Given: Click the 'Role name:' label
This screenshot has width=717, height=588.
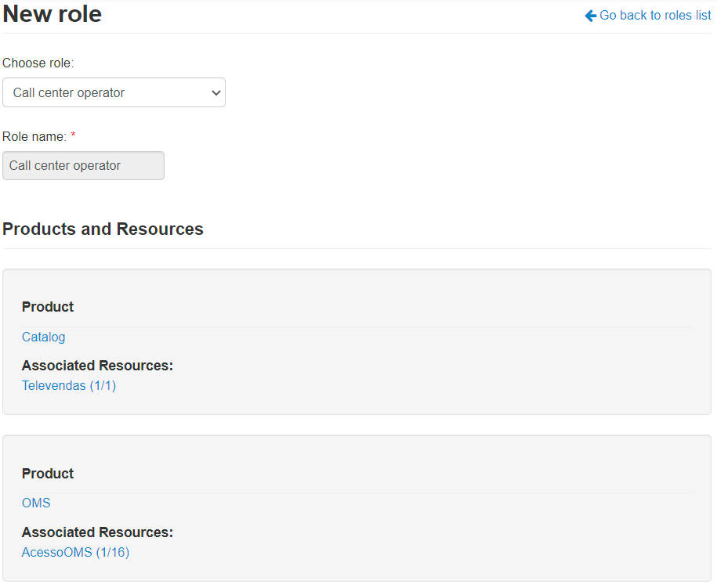Looking at the screenshot, I should (34, 136).
